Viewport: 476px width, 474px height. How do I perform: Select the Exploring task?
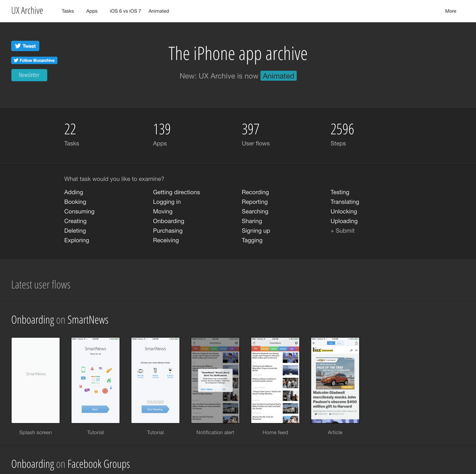click(x=76, y=240)
